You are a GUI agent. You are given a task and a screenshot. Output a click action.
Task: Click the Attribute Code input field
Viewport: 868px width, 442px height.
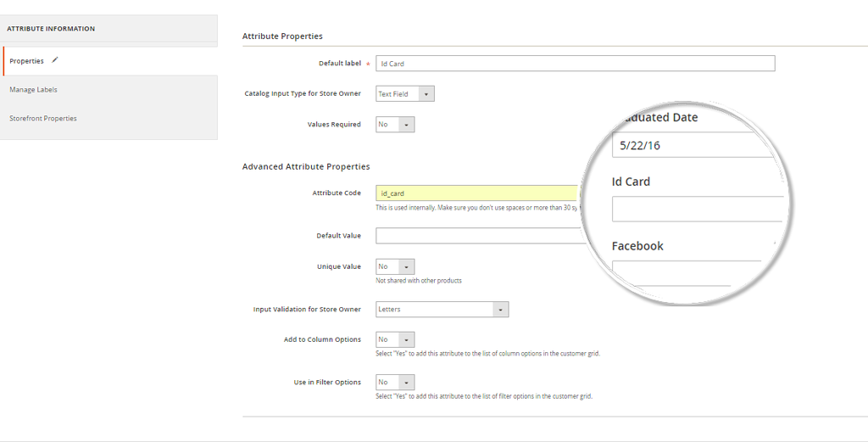(x=476, y=193)
